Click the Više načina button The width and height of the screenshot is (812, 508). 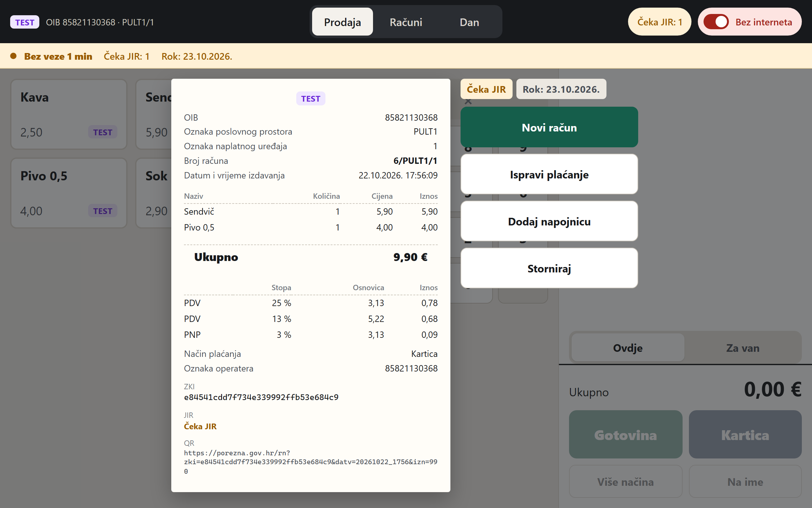(x=625, y=481)
